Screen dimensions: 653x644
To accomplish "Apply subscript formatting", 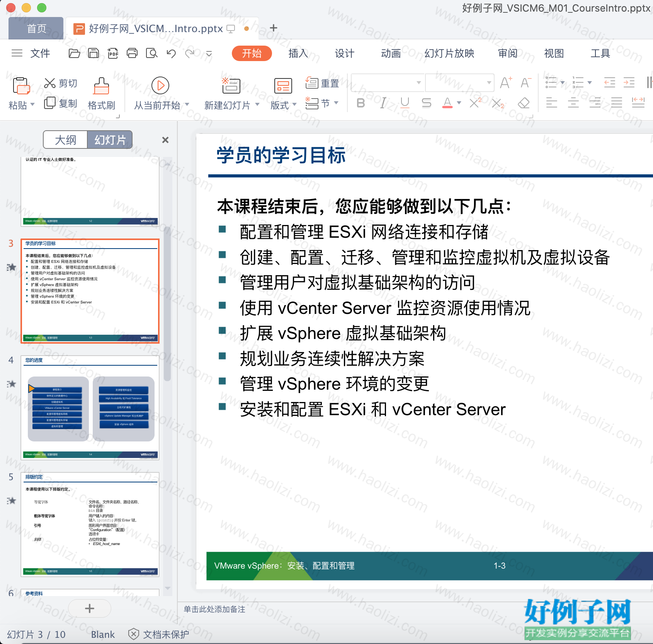I will pos(498,103).
